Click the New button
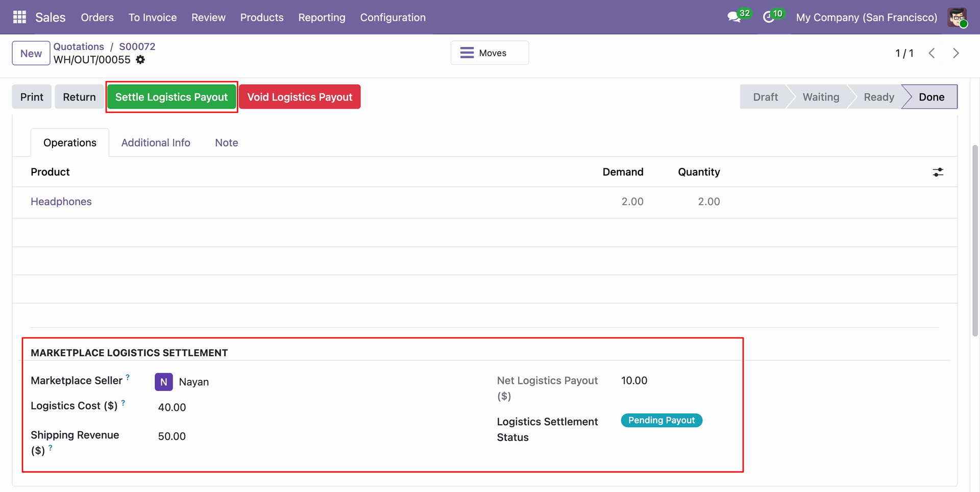Image resolution: width=980 pixels, height=492 pixels. coord(31,53)
